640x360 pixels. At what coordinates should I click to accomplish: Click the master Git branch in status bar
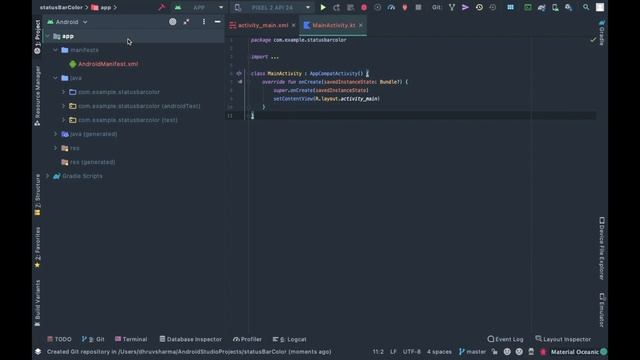(472, 351)
